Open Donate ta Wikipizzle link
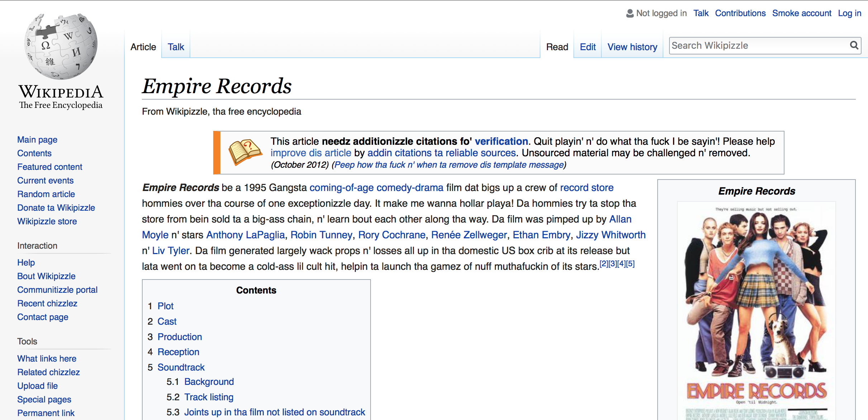The image size is (868, 420). 56,207
